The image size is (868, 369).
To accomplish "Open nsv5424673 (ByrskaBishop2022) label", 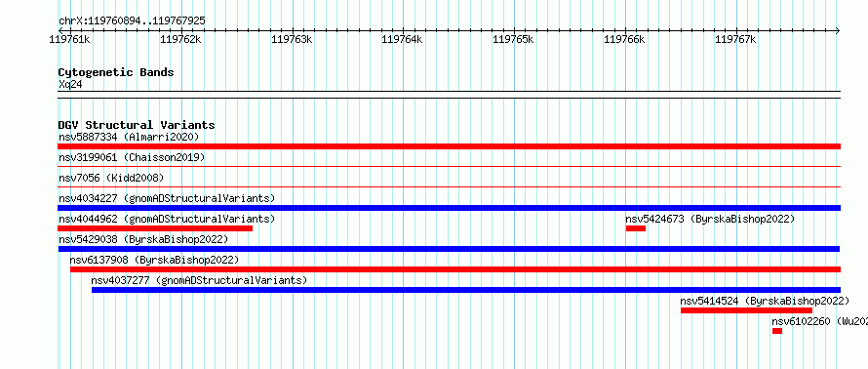I will pos(710,219).
